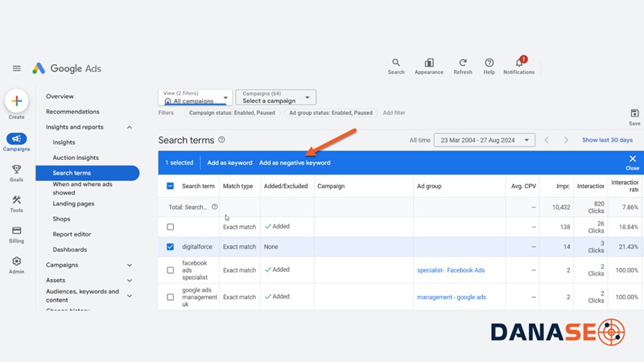Click Add as negative keyword
Image resolution: width=644 pixels, height=362 pixels.
pos(295,162)
